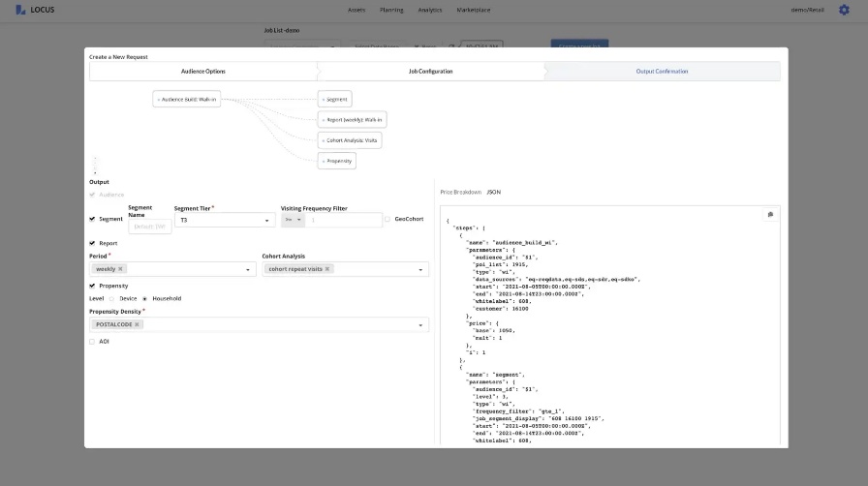Copy the JSON using the clipboard icon
Screen dimensions: 868x486
coord(770,214)
